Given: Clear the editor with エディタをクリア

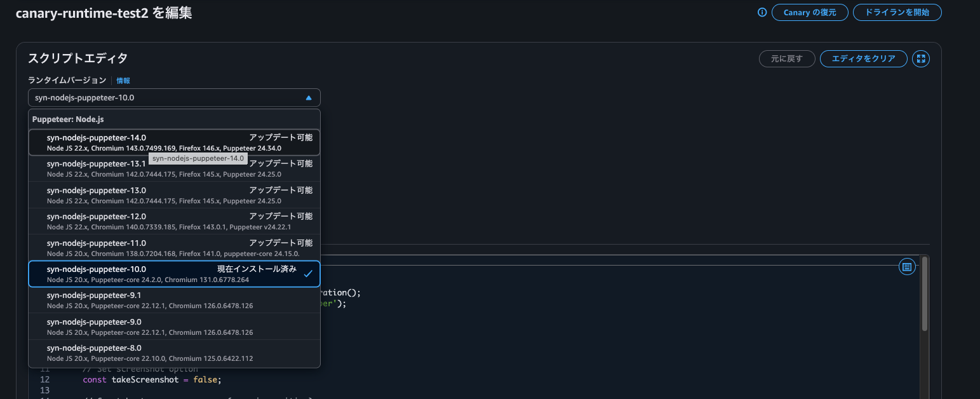Looking at the screenshot, I should (x=863, y=59).
